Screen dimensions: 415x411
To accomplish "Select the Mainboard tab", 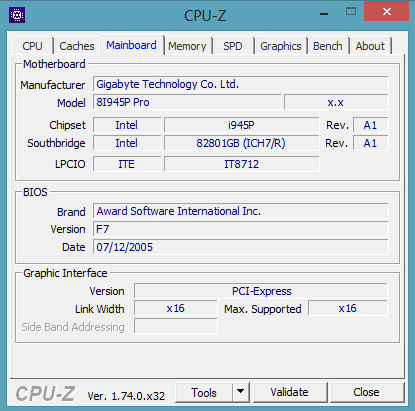I will pyautogui.click(x=131, y=45).
